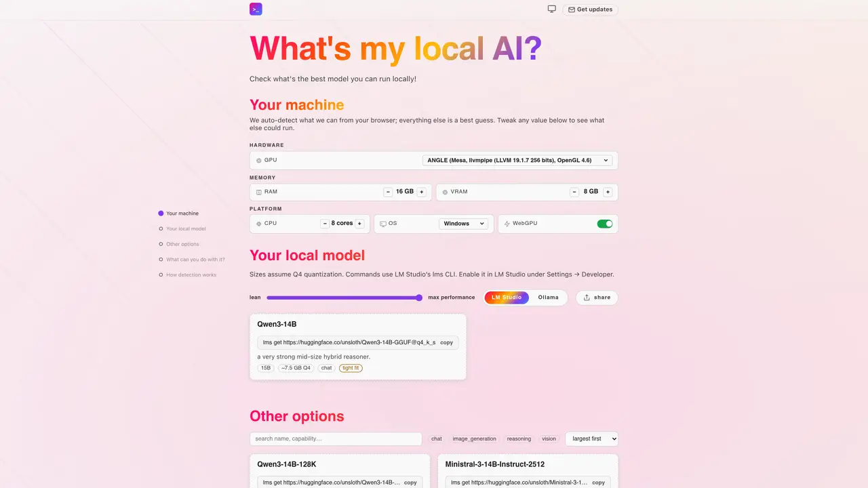Toggle the WebGPU switch off
The image size is (868, 488).
604,224
